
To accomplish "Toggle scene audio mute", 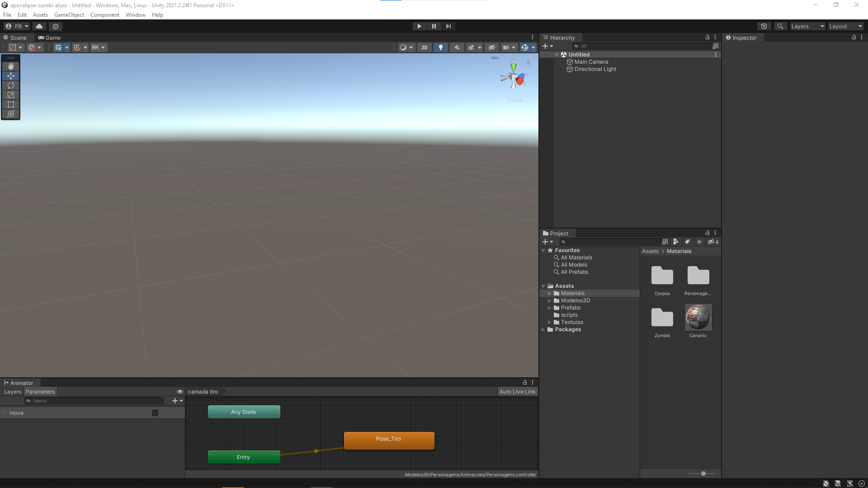I will pyautogui.click(x=457, y=47).
